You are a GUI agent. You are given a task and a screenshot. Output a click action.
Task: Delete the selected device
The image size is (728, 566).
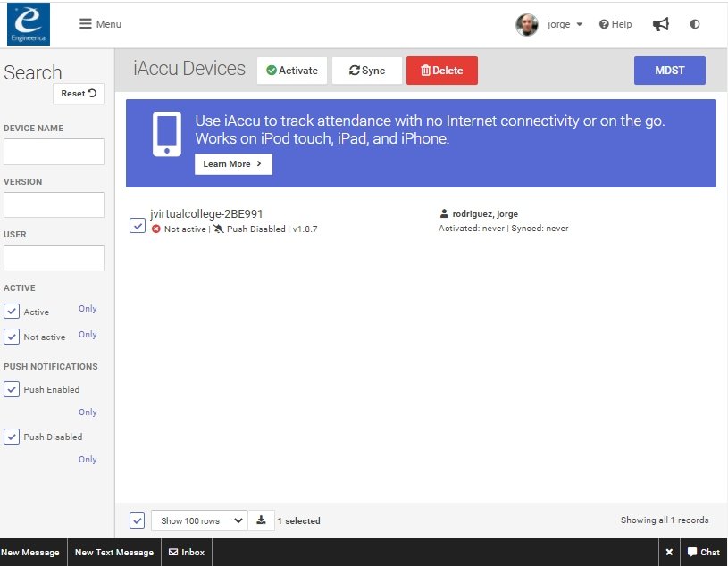pos(442,71)
